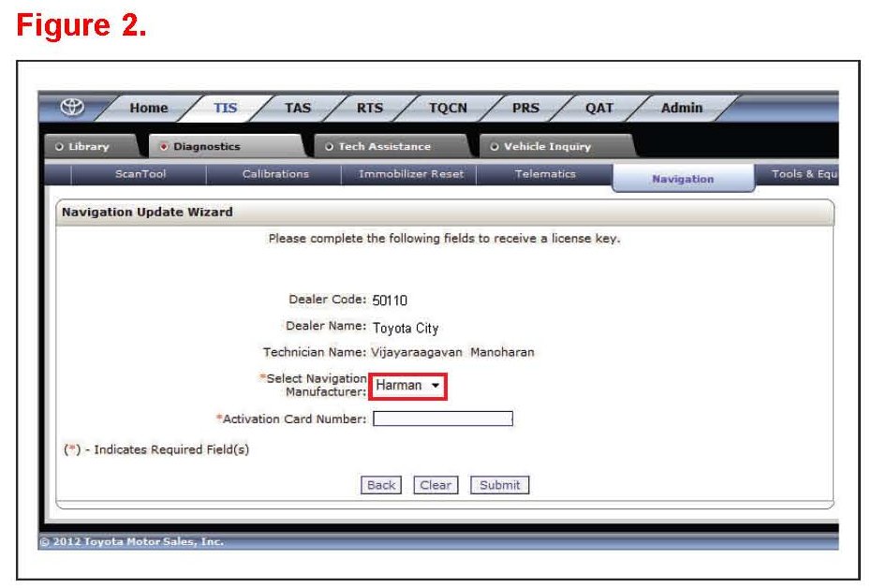Switch to the QAT tab
Viewport: 872px width, 588px height.
tap(599, 108)
